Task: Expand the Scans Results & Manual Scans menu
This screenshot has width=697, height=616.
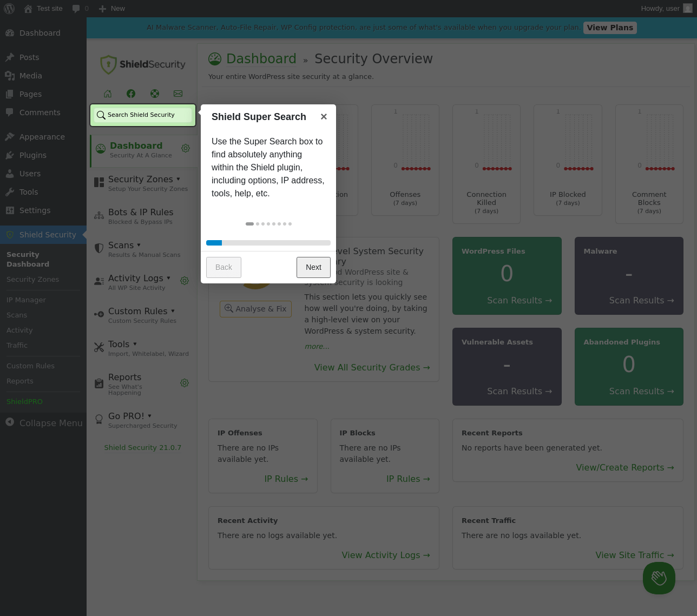Action: click(139, 245)
